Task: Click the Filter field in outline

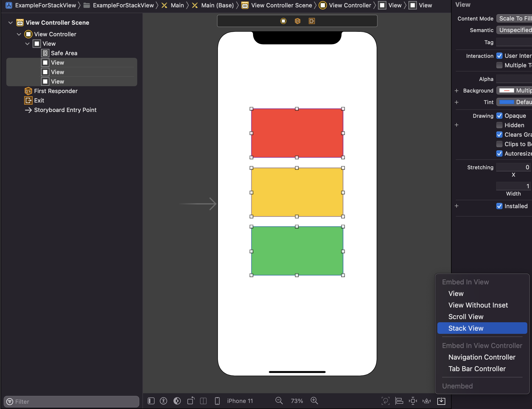Action: pos(71,401)
